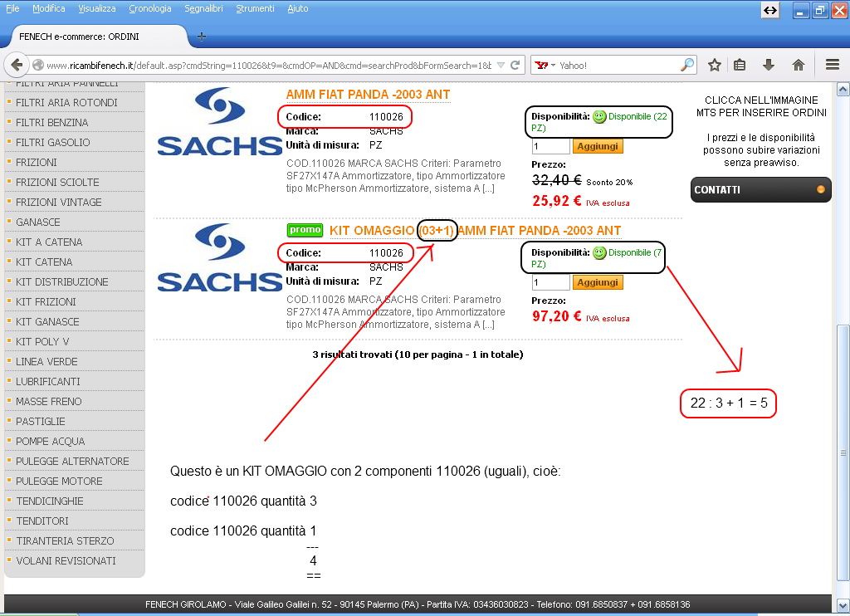Open FILTRI GASOLIO category
Screen dimensions: 850x616
[x=53, y=143]
